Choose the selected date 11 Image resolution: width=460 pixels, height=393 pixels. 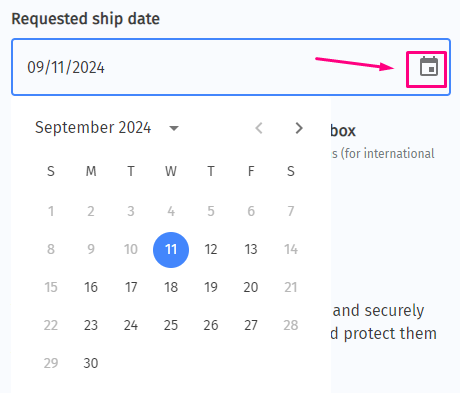click(171, 250)
